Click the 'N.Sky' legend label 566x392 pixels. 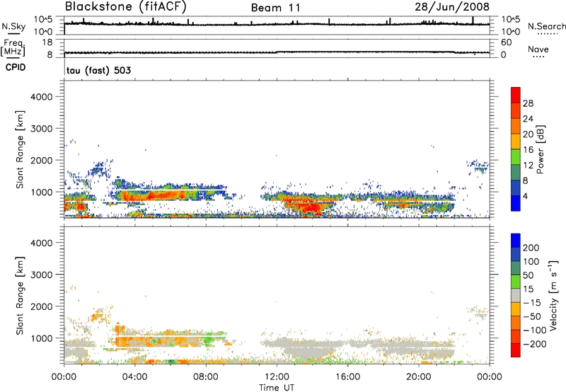(13, 26)
